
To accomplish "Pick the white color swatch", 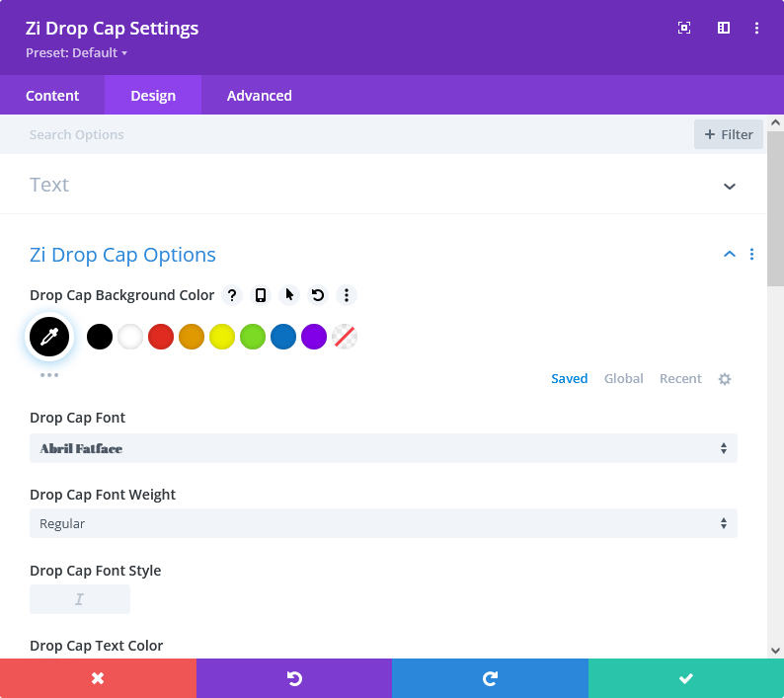I will click(x=130, y=337).
